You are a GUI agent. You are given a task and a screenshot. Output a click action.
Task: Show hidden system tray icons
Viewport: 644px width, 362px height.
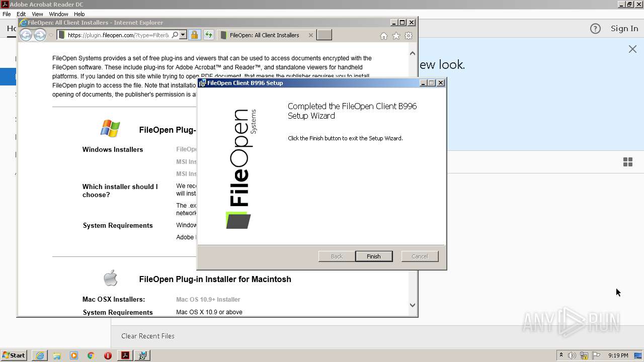point(561,355)
